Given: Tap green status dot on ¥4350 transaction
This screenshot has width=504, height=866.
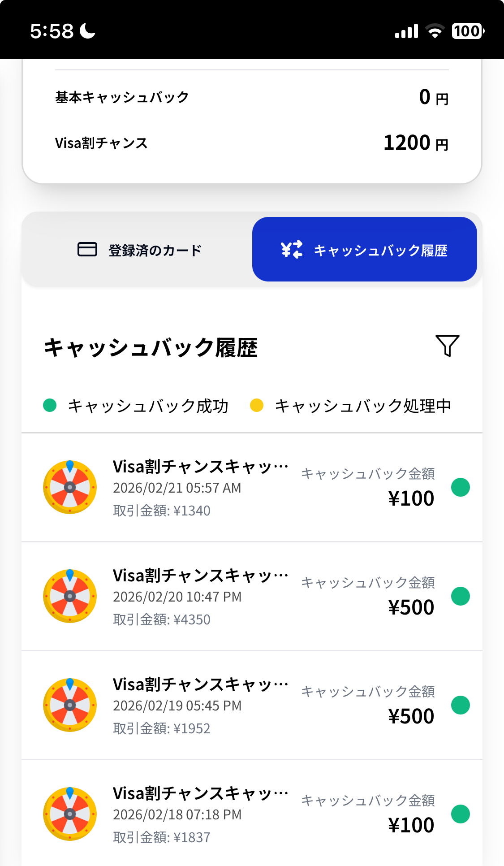Looking at the screenshot, I should (x=460, y=596).
